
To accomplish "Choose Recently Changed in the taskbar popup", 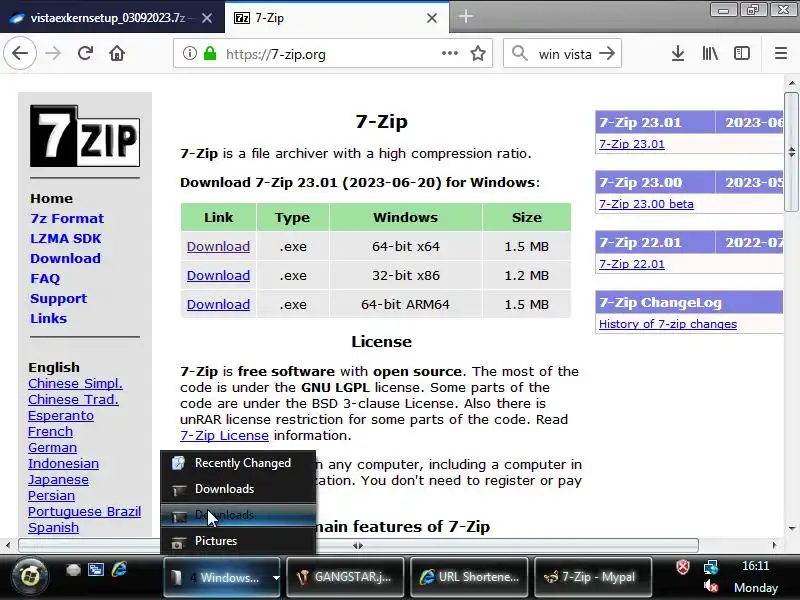I will [238, 463].
